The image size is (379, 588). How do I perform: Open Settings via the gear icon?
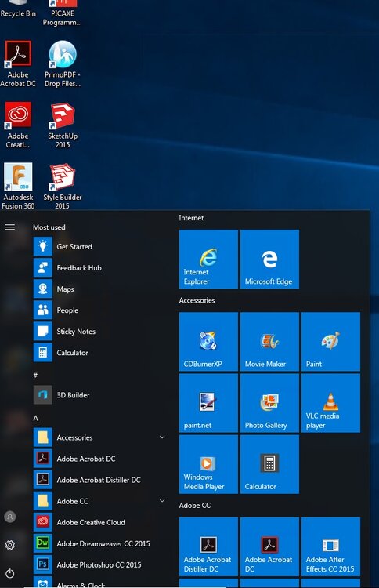point(10,545)
